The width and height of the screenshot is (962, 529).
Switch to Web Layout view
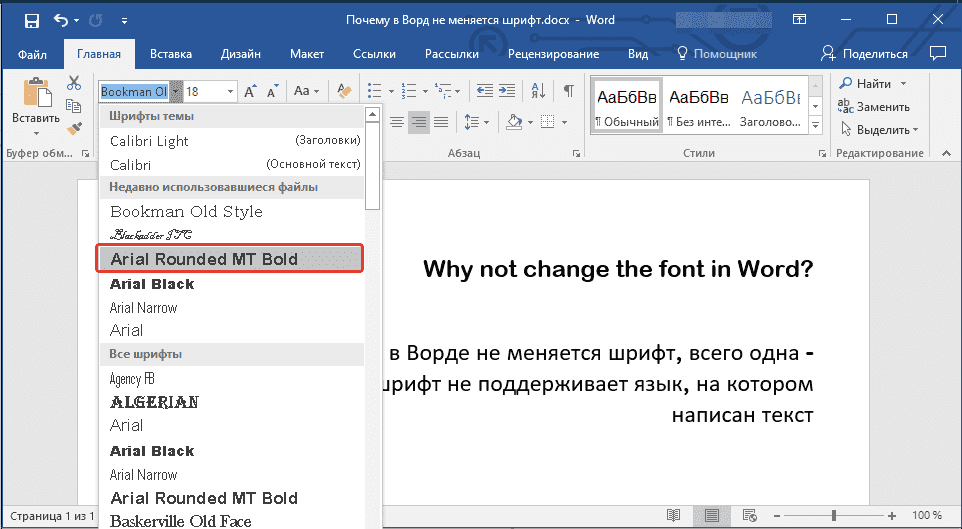click(x=749, y=515)
